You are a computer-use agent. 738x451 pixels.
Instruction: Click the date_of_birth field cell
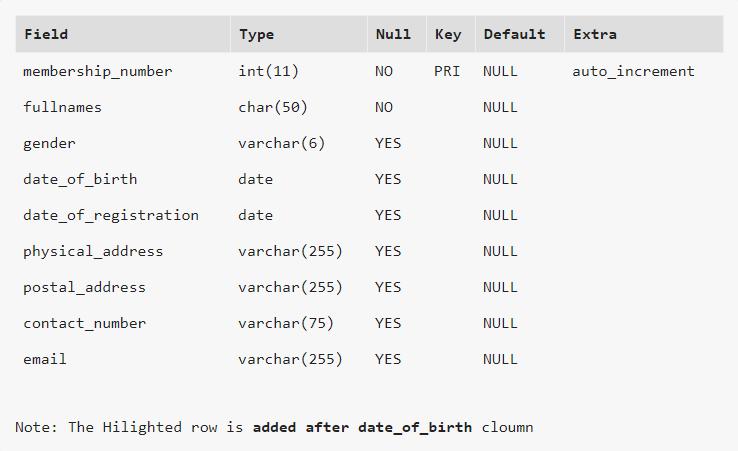[x=81, y=179]
